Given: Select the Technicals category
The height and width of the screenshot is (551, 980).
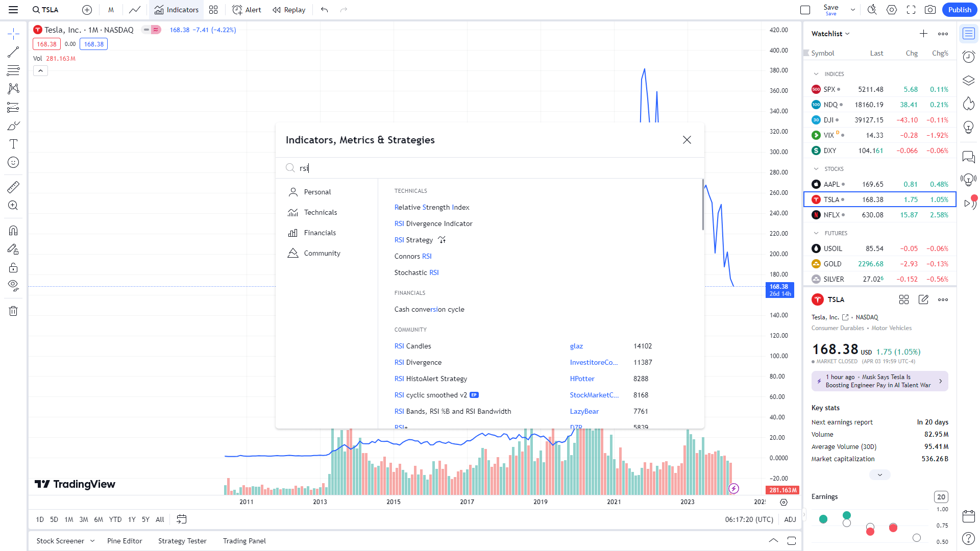Looking at the screenshot, I should [320, 212].
